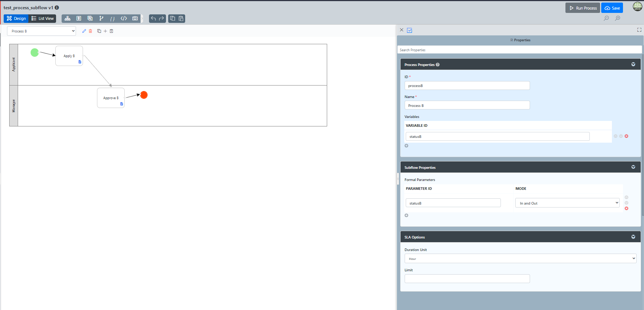
Task: Click the help icon beside Process Properties
Action: 438,65
